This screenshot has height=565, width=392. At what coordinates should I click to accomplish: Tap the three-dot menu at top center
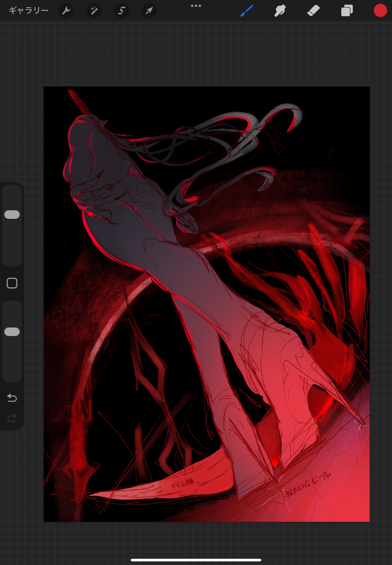click(x=196, y=6)
